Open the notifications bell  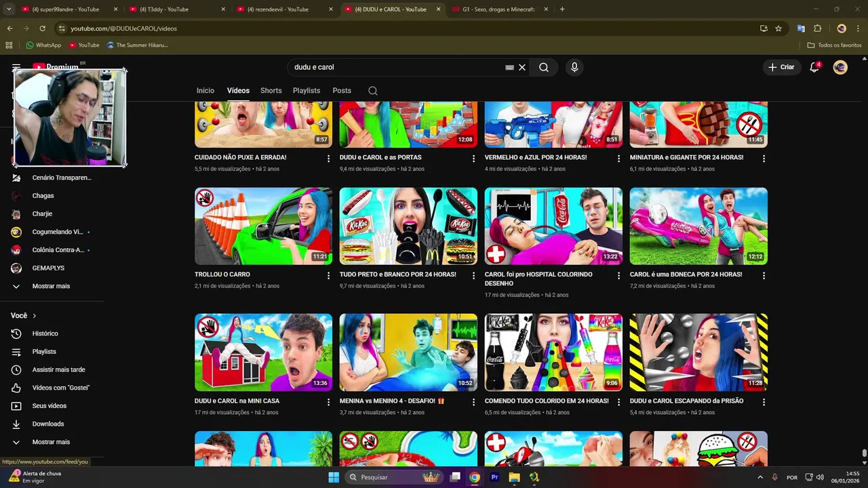coord(815,67)
